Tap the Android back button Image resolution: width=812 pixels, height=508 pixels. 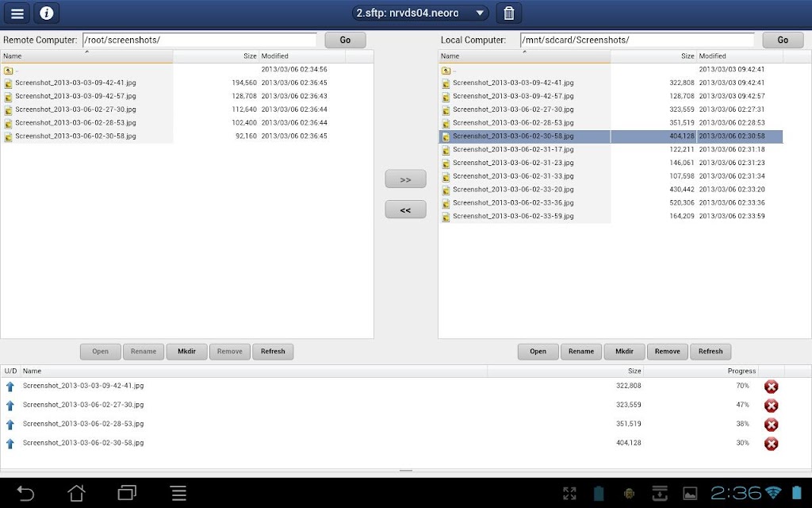point(25,493)
